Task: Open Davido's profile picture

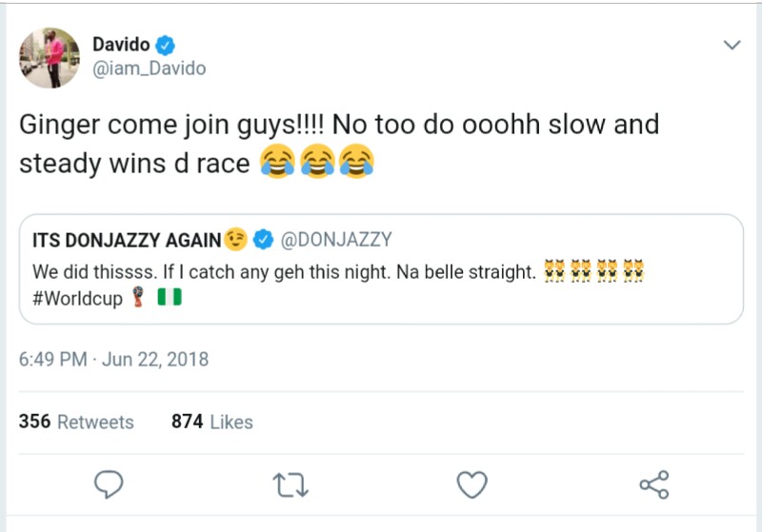Action: [49, 57]
